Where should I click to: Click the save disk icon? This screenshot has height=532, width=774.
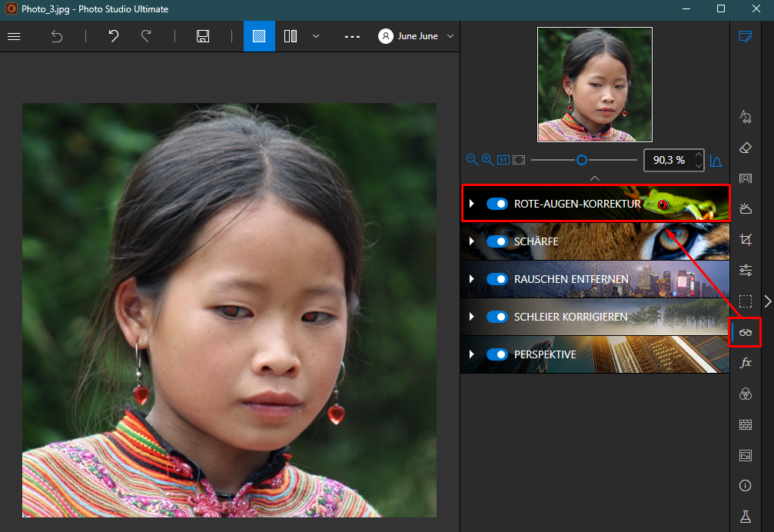pyautogui.click(x=203, y=36)
